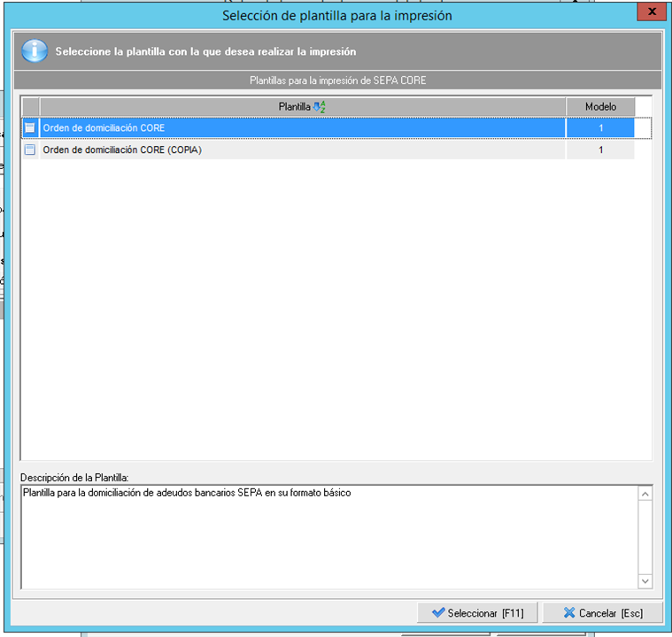Tick the checkbox for Orden de domiciliación CORE
Viewport: 672px width, 637px height.
(30, 128)
